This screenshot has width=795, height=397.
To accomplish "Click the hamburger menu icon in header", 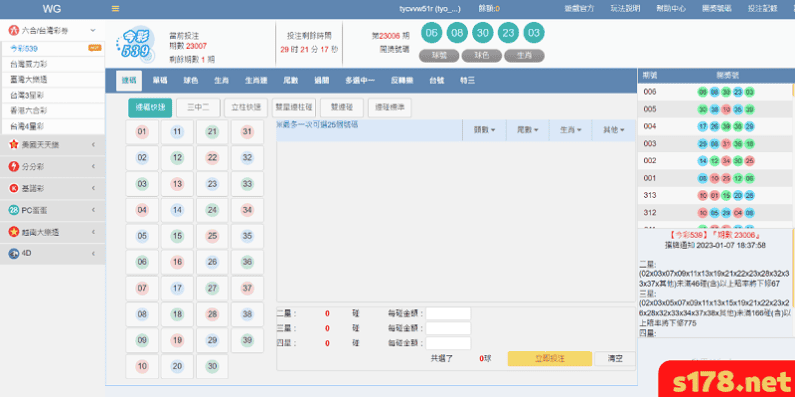I will (x=116, y=9).
